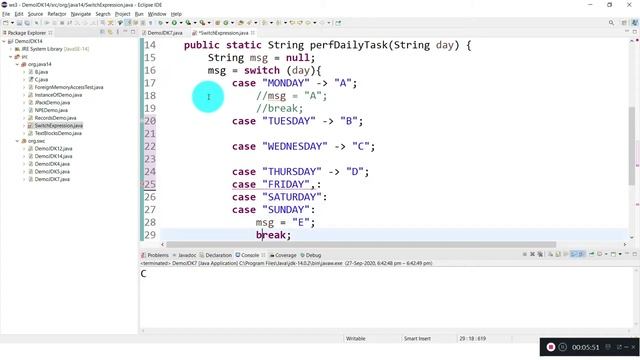Click Collapse All in Package Explorer
Image resolution: width=640 pixels, height=360 pixels.
tap(102, 32)
